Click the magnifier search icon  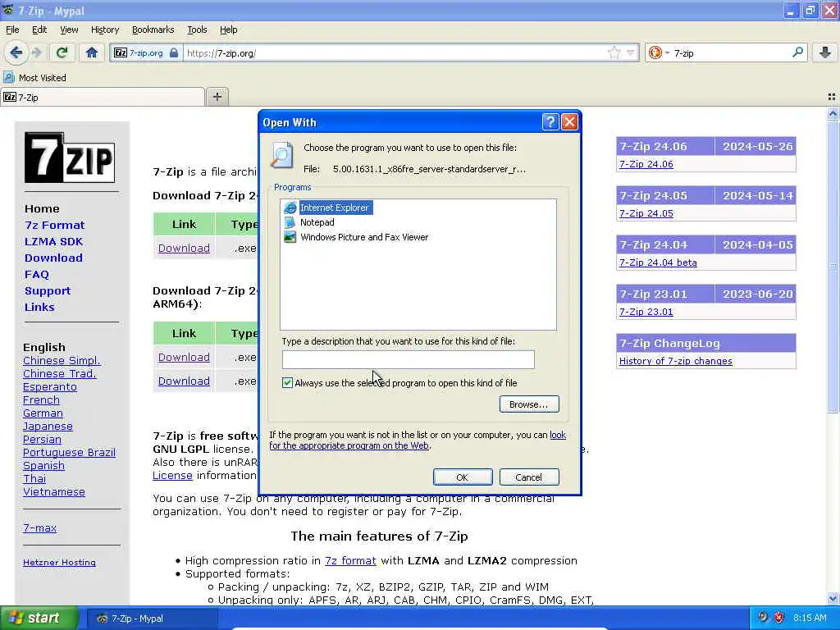coord(797,52)
